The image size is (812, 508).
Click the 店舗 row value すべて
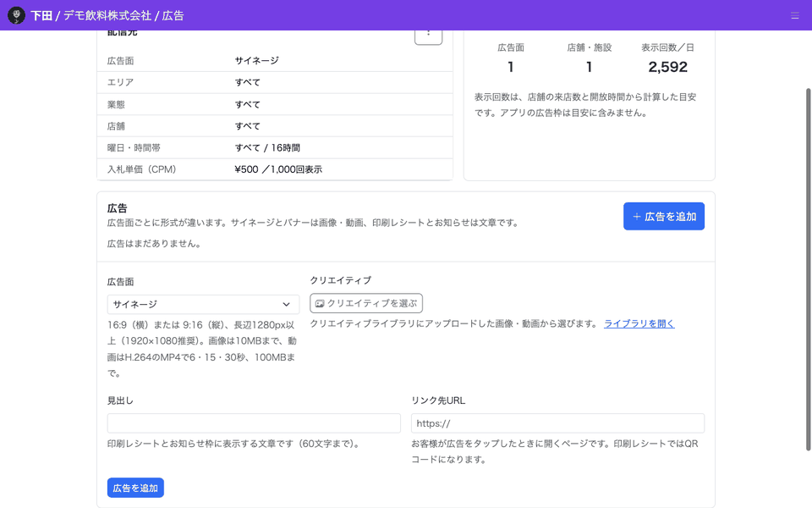pyautogui.click(x=248, y=126)
